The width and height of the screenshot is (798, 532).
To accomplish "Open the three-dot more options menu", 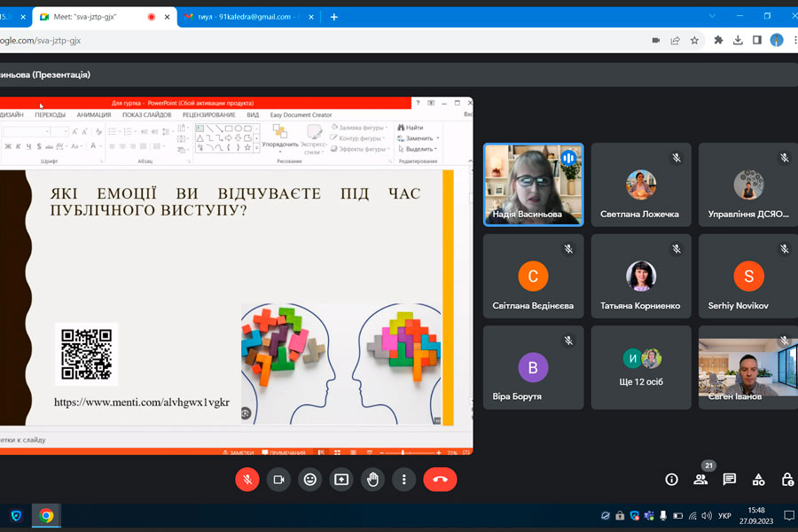I will tap(404, 479).
